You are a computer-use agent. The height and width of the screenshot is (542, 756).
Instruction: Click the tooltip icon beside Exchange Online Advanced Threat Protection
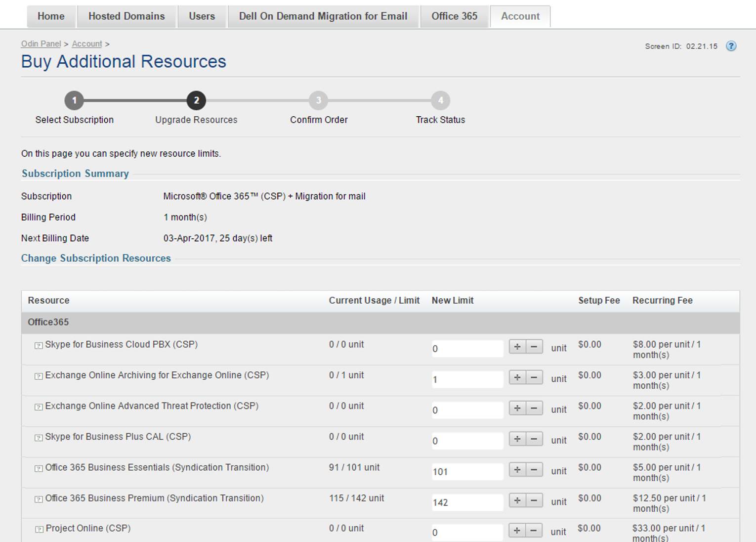coord(38,407)
